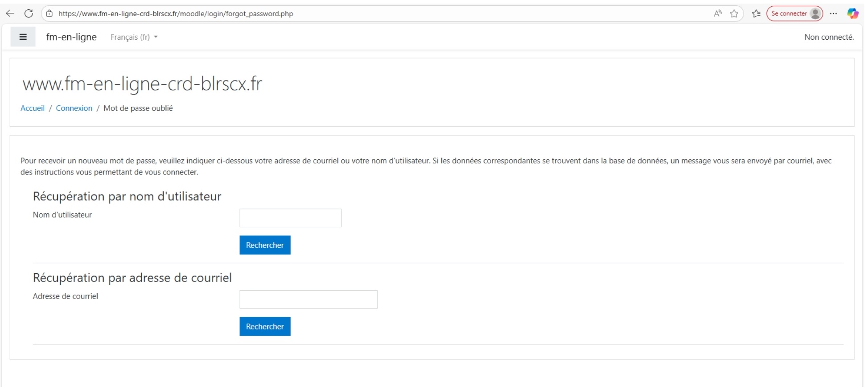Screen dimensions: 868x387
Task: Toggle the hamburger side menu
Action: point(23,37)
